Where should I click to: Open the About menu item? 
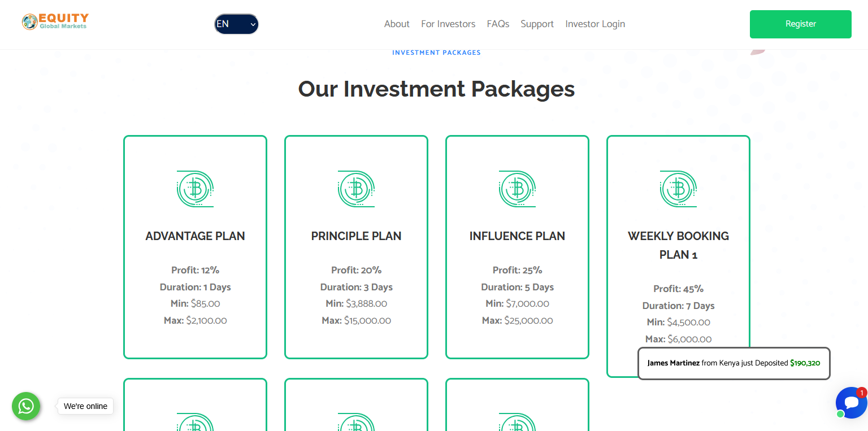[x=397, y=24]
